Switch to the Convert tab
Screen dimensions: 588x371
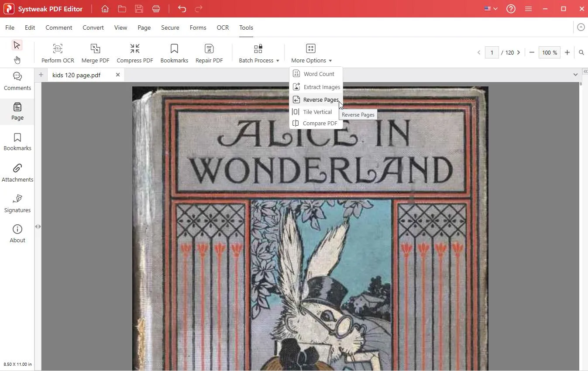[93, 27]
